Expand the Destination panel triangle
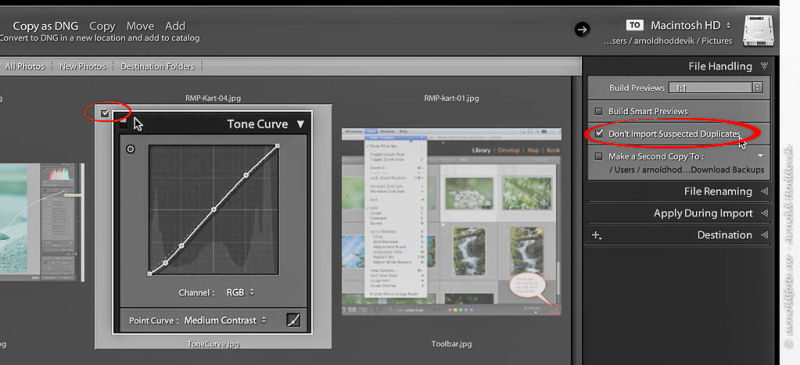The width and height of the screenshot is (800, 365). [x=764, y=235]
